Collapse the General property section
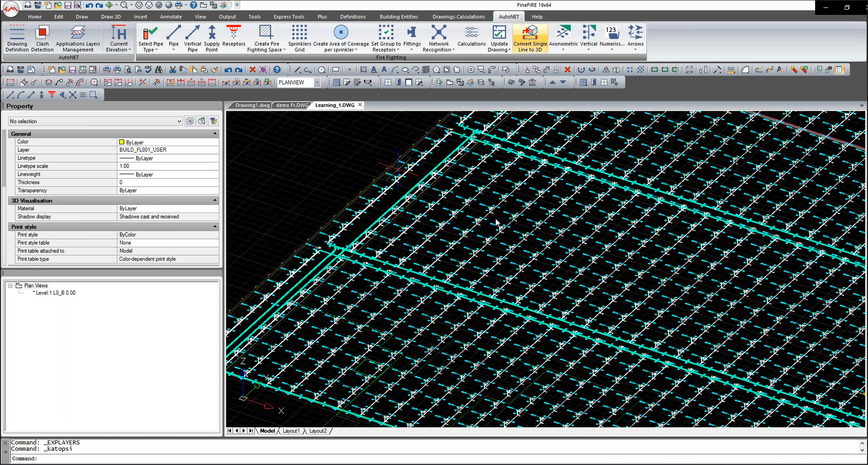 [215, 134]
